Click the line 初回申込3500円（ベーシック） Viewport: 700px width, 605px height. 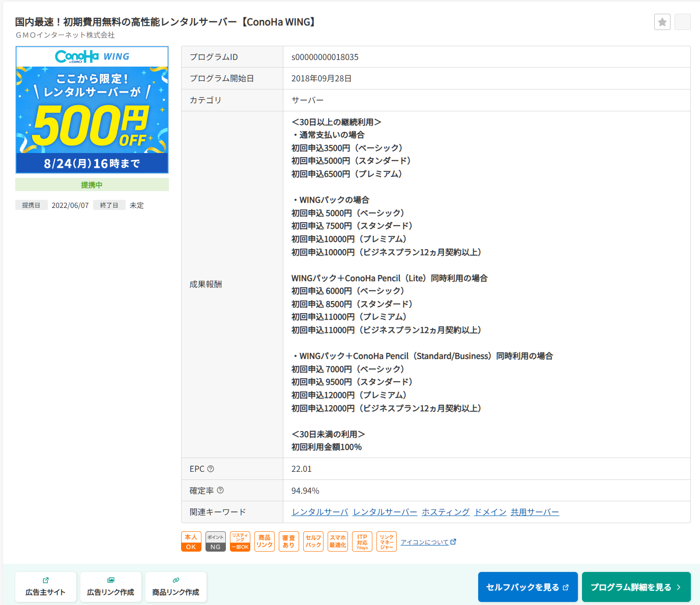347,148
